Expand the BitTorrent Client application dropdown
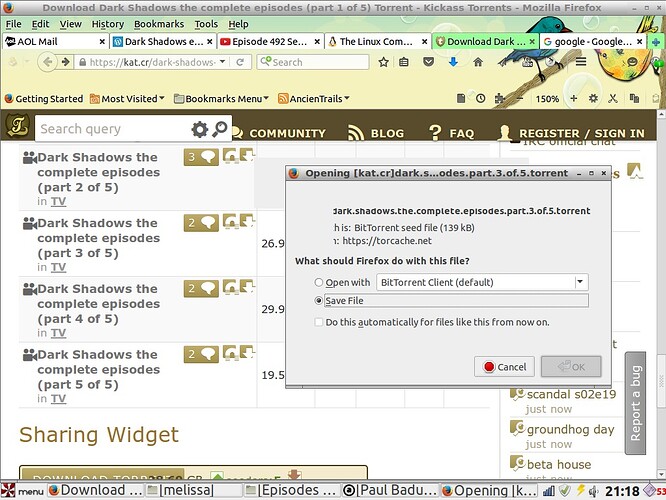The image size is (666, 500). point(580,282)
